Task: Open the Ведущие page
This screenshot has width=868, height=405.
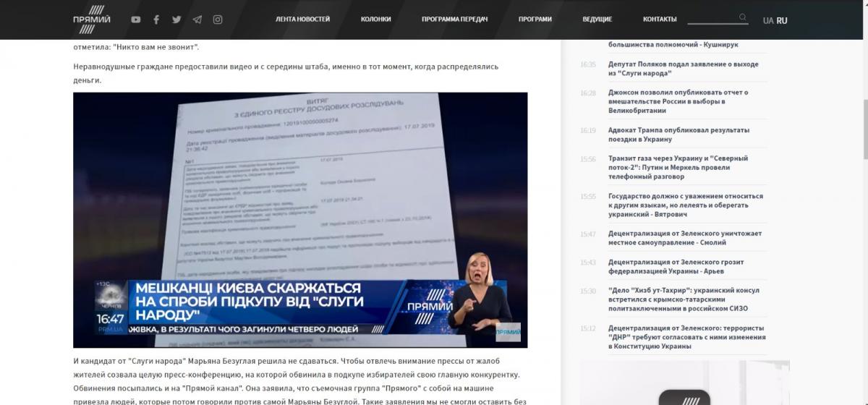Action: pos(597,20)
